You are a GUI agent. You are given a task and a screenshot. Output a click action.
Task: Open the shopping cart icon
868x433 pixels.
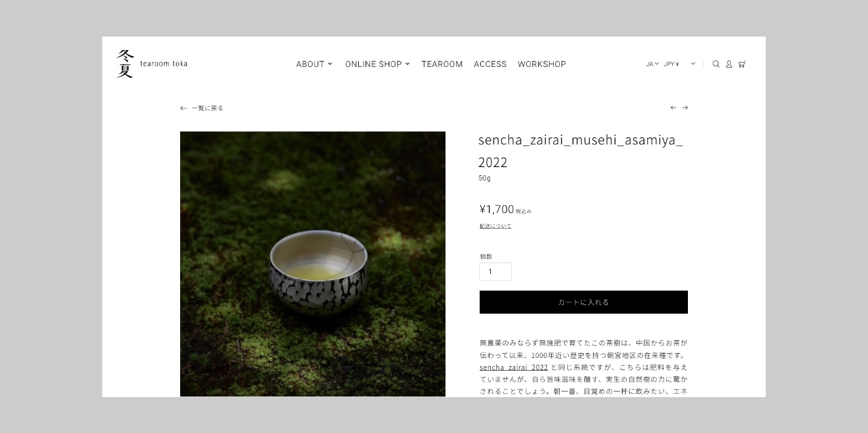(742, 64)
